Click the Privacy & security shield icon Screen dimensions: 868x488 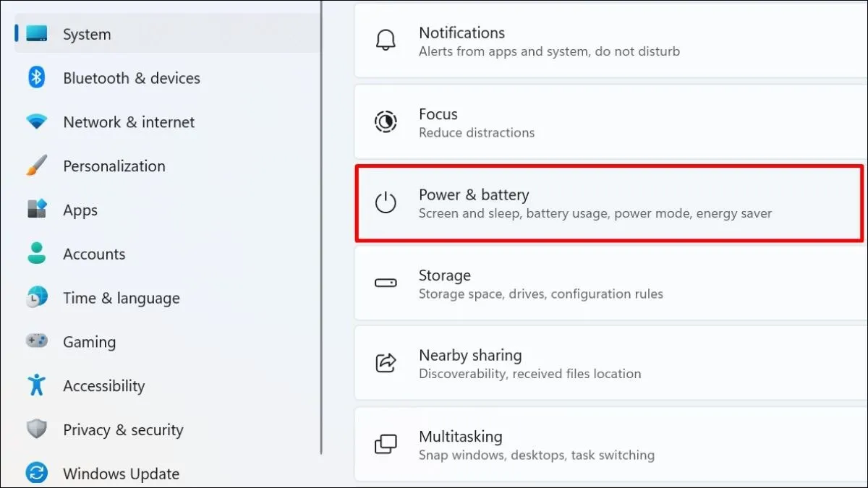[x=36, y=429]
